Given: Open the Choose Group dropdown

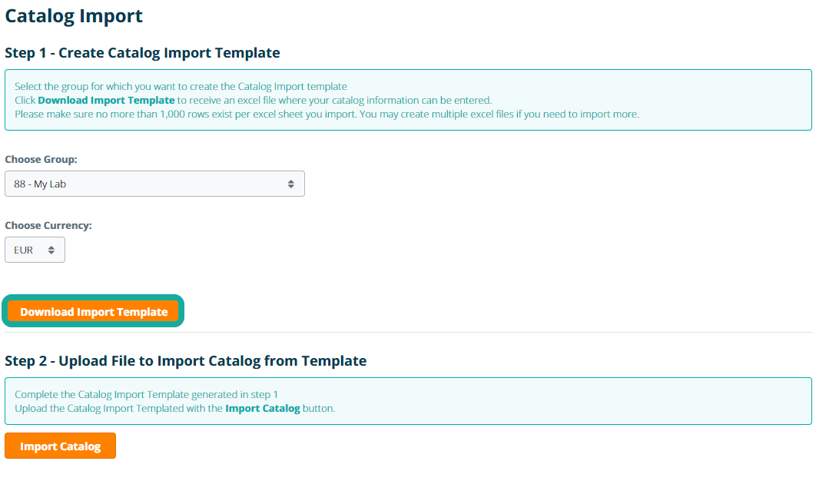Looking at the screenshot, I should tap(154, 184).
